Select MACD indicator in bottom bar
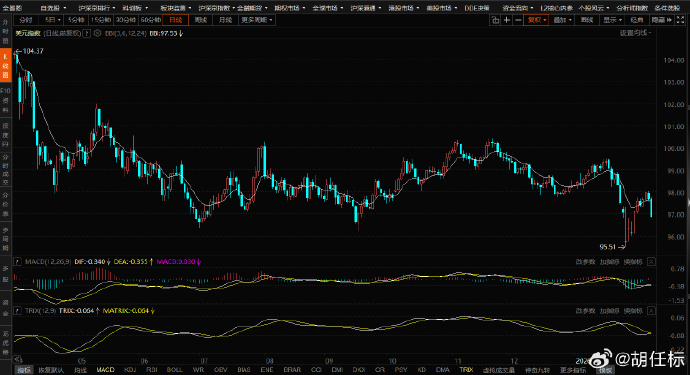 [x=106, y=370]
